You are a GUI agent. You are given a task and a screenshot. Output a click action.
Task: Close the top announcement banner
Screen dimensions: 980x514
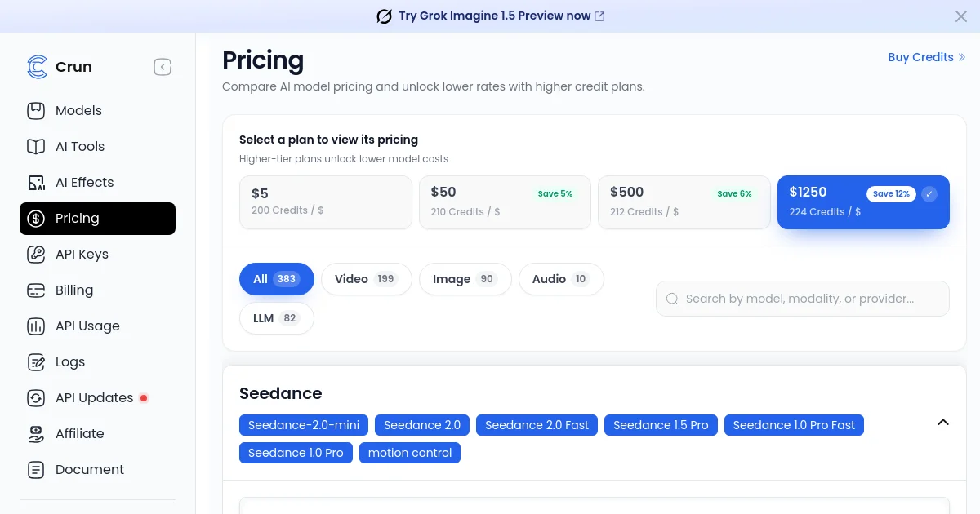pyautogui.click(x=961, y=16)
